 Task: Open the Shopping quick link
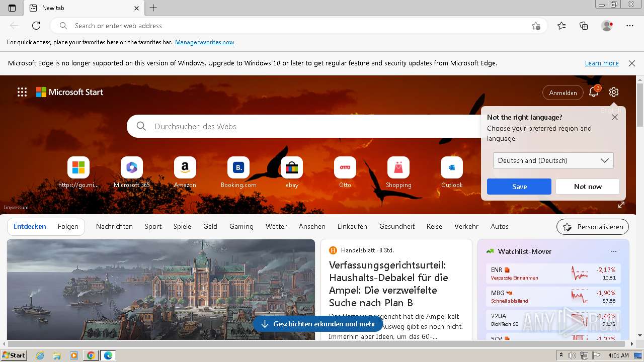tap(398, 172)
